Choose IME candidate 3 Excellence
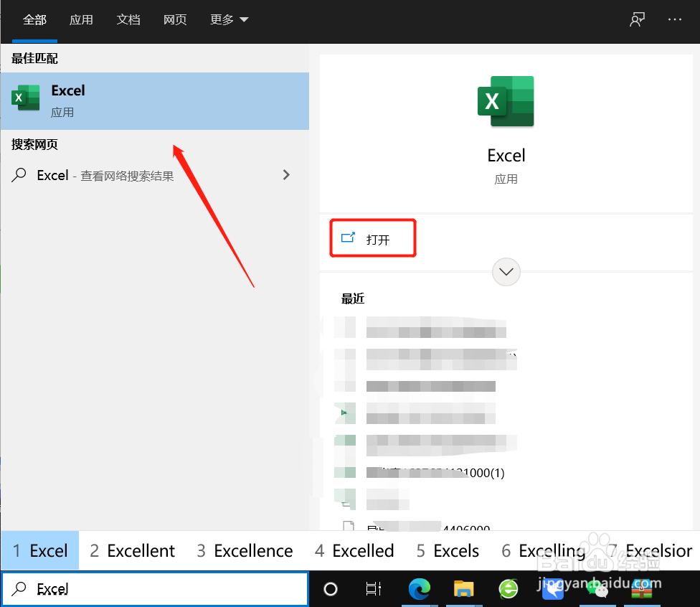 click(x=245, y=551)
